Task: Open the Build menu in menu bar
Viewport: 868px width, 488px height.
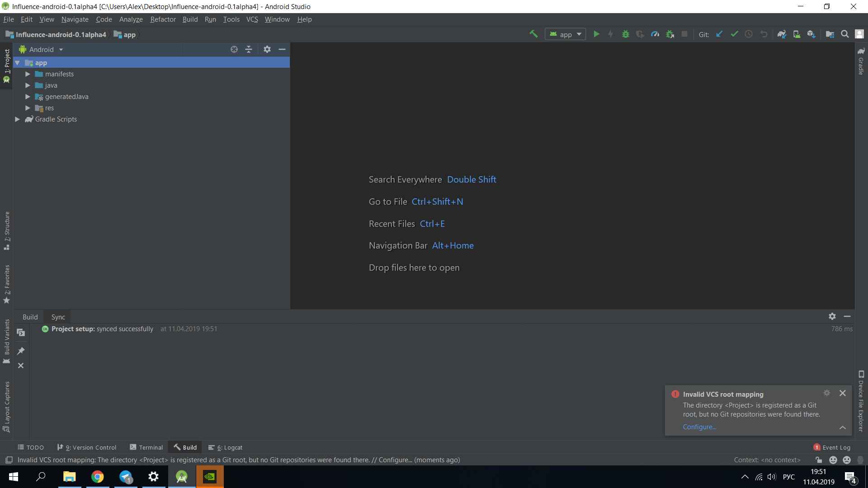Action: 190,19
